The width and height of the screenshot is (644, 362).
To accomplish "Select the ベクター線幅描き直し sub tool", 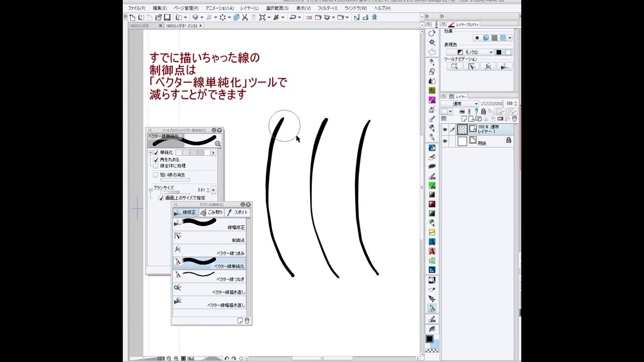I will (x=210, y=301).
